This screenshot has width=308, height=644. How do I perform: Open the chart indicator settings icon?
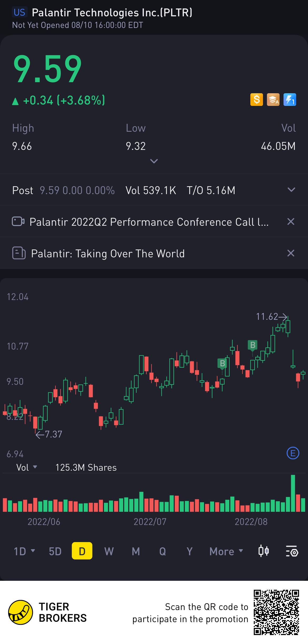point(292,551)
